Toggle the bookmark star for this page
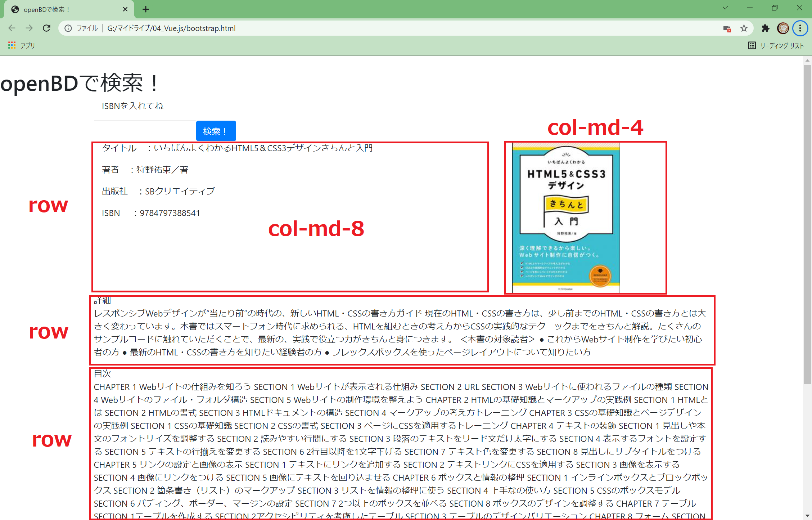The height and width of the screenshot is (520, 812). (744, 28)
